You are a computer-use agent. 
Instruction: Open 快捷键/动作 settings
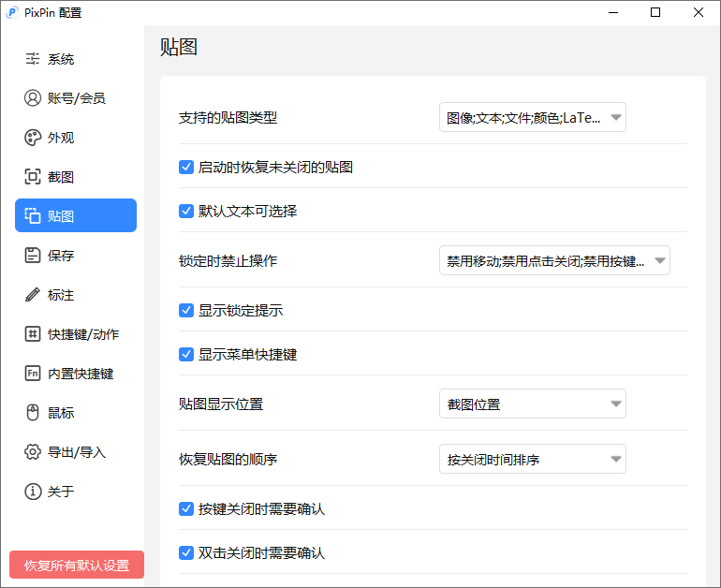click(x=76, y=333)
